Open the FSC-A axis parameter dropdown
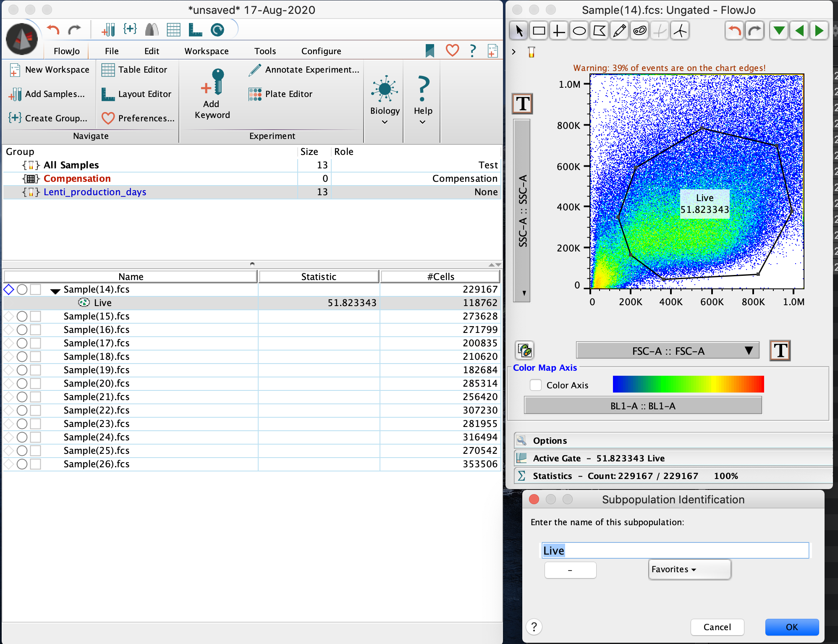The width and height of the screenshot is (838, 644). tap(668, 351)
